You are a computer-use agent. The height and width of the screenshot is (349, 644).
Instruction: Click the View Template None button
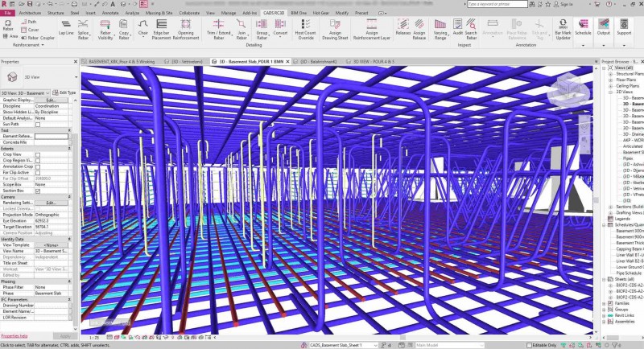click(x=52, y=245)
